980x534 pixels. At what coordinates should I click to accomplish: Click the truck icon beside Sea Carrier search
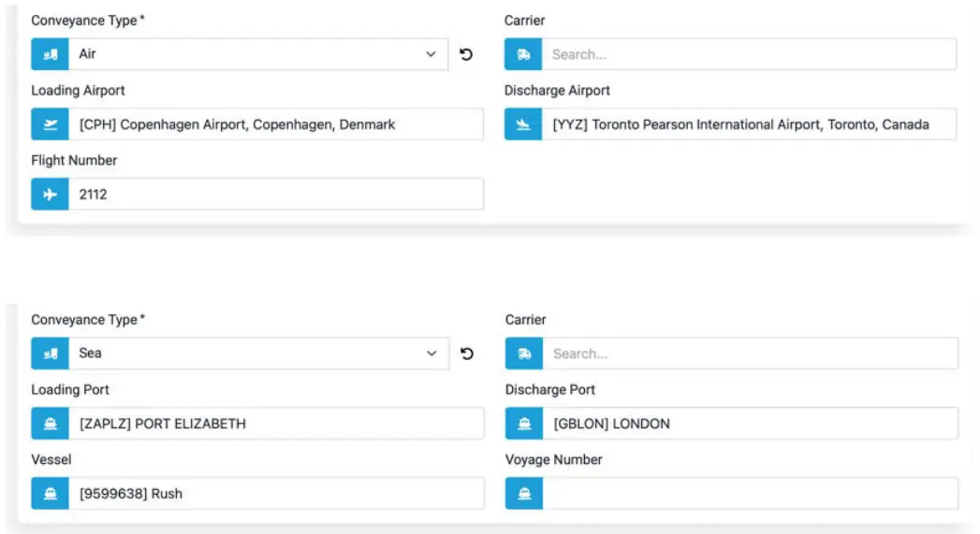click(524, 354)
